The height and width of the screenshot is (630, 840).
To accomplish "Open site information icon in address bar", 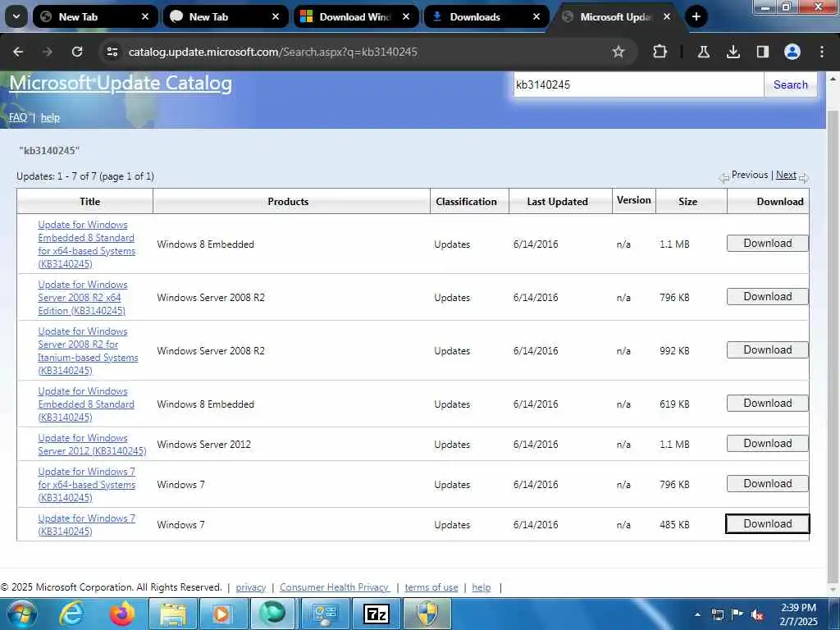I will (112, 52).
